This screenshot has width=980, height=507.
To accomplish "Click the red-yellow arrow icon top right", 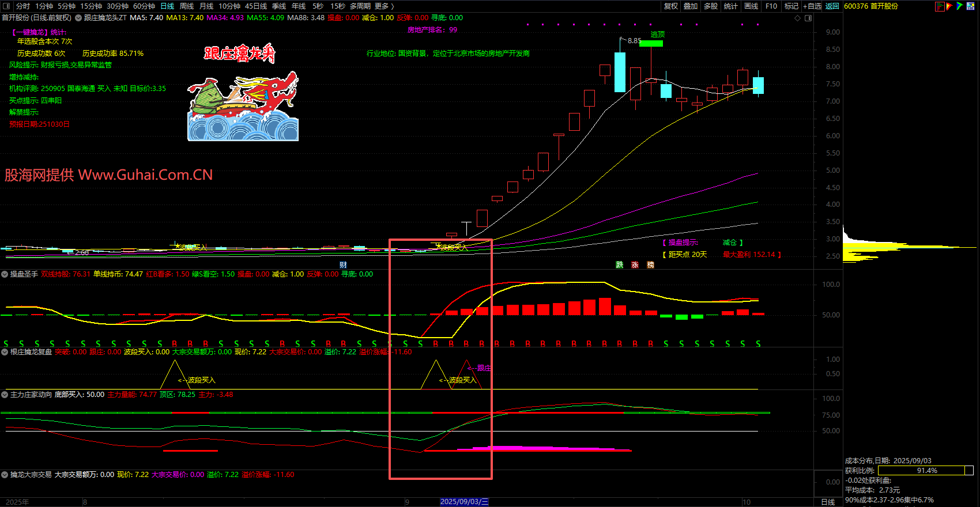I will pyautogui.click(x=949, y=6).
